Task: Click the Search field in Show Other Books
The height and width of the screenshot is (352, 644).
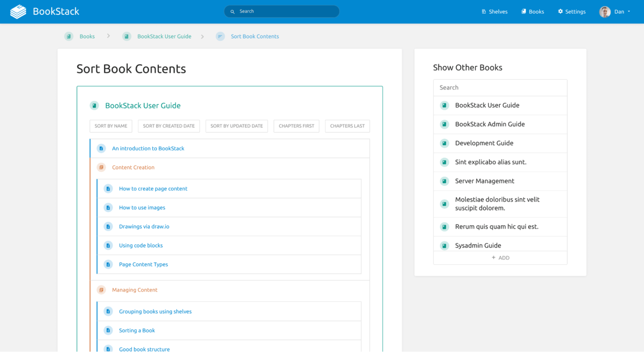Action: (500, 87)
